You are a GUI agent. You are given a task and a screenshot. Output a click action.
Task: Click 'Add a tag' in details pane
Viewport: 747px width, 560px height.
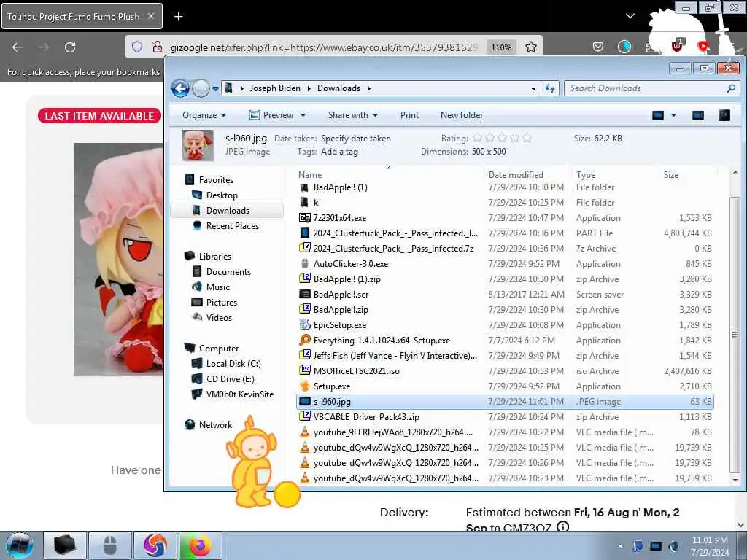(x=339, y=152)
